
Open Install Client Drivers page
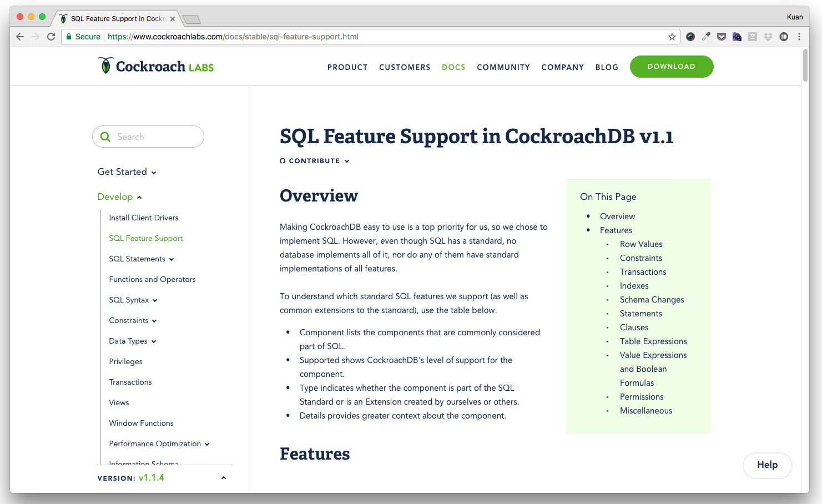click(144, 218)
